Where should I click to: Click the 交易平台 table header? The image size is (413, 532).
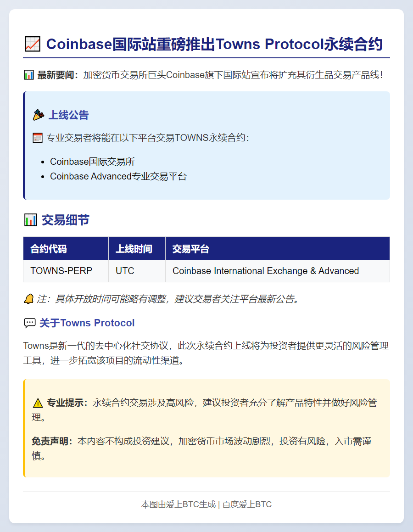pos(278,248)
